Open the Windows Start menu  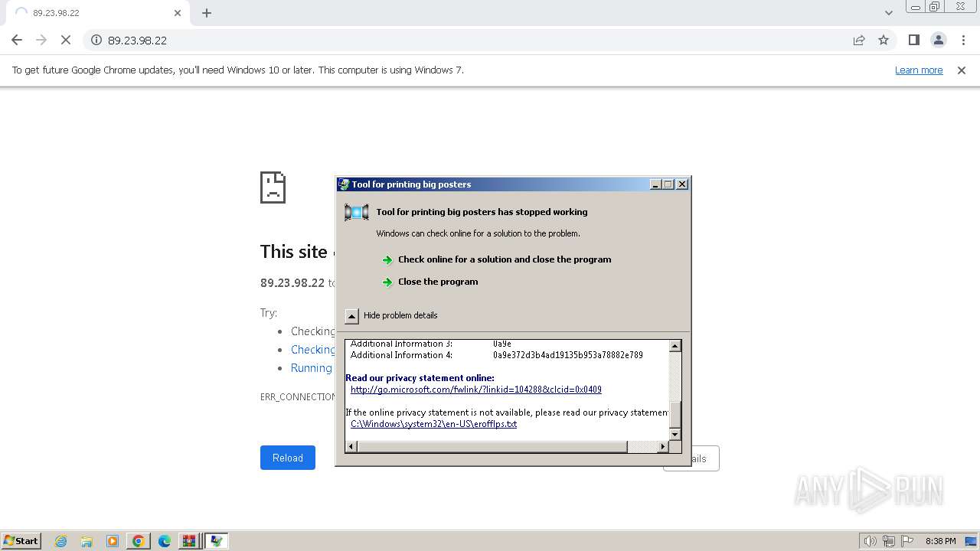click(x=21, y=540)
